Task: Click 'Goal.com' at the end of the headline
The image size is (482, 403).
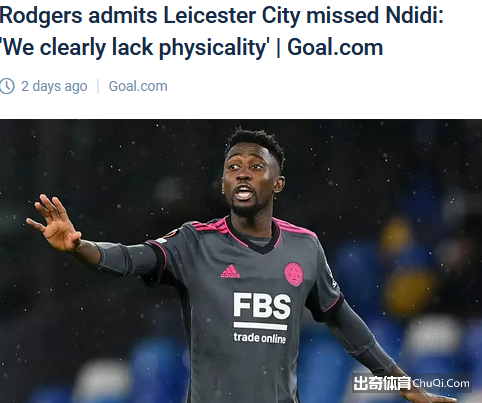Action: 335,47
